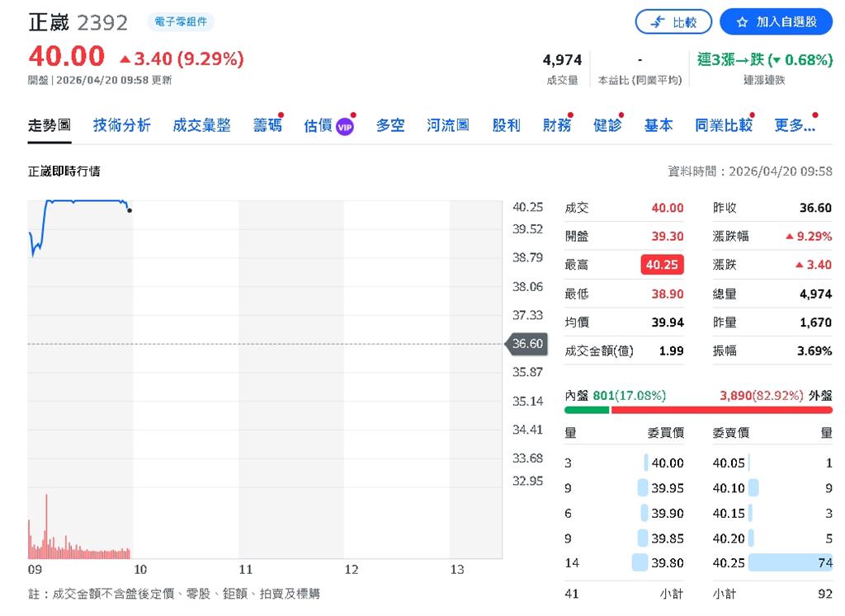845x616 pixels.
Task: Open the 財務 tab
Action: point(557,125)
